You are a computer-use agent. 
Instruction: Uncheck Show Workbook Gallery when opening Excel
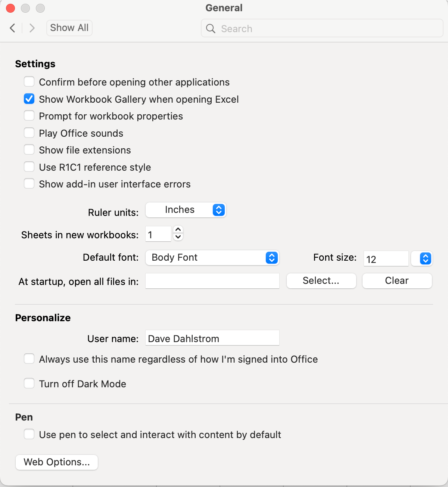[x=29, y=99]
